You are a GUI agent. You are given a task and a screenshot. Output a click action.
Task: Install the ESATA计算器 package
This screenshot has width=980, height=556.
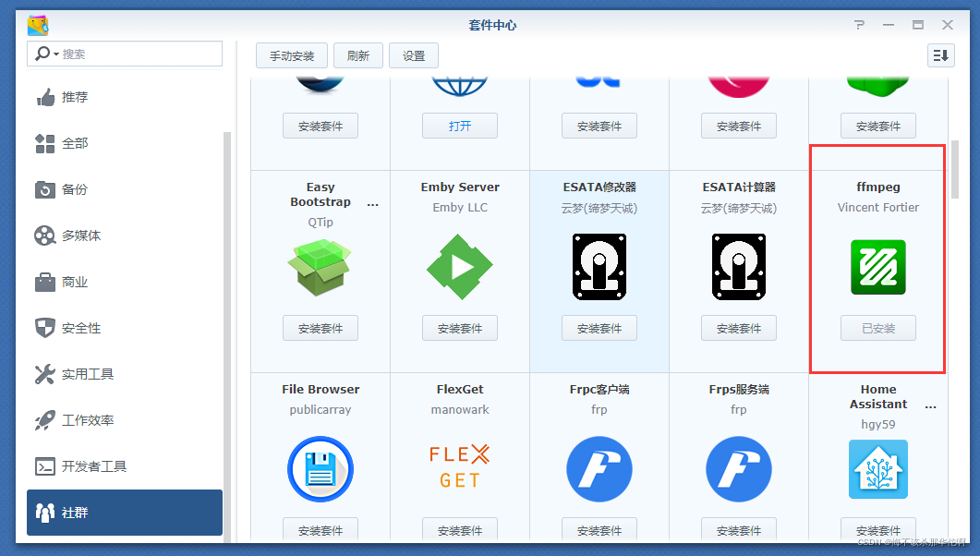(x=739, y=328)
